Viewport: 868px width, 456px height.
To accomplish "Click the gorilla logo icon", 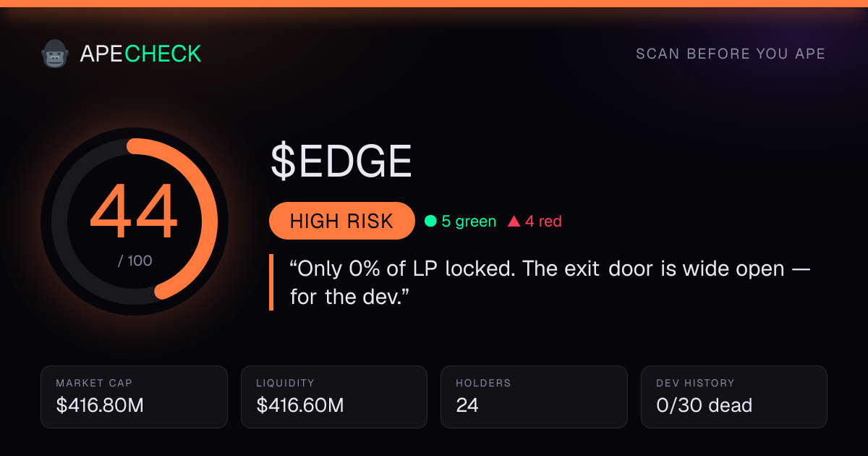I will pyautogui.click(x=54, y=54).
